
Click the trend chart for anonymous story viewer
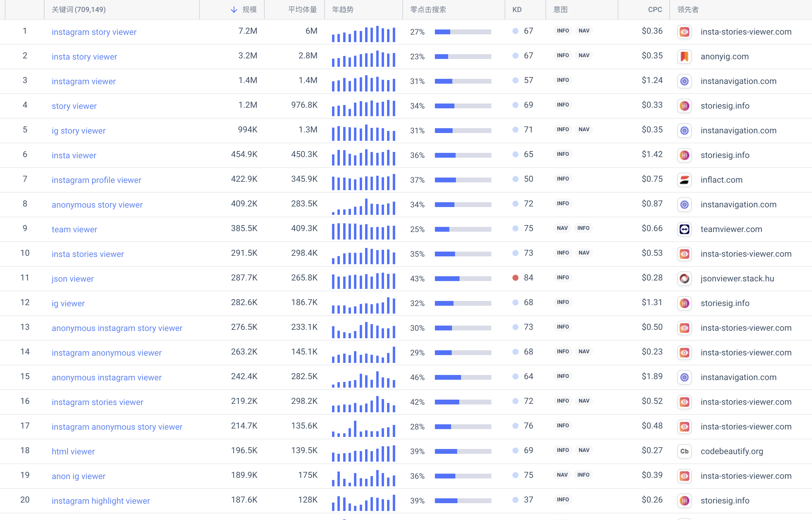[x=363, y=206]
